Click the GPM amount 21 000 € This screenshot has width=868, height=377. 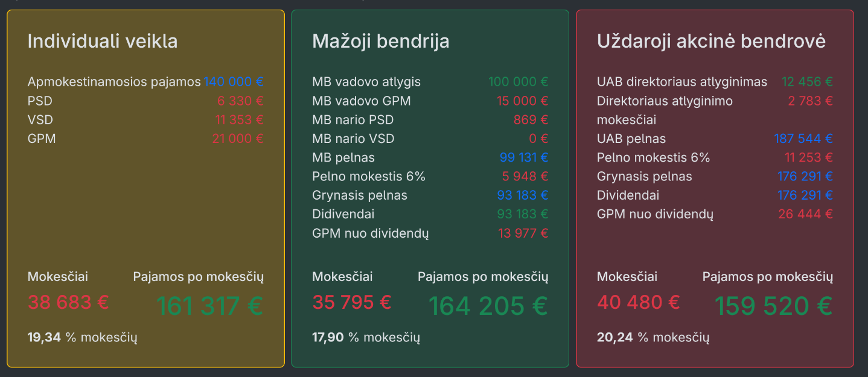point(238,139)
